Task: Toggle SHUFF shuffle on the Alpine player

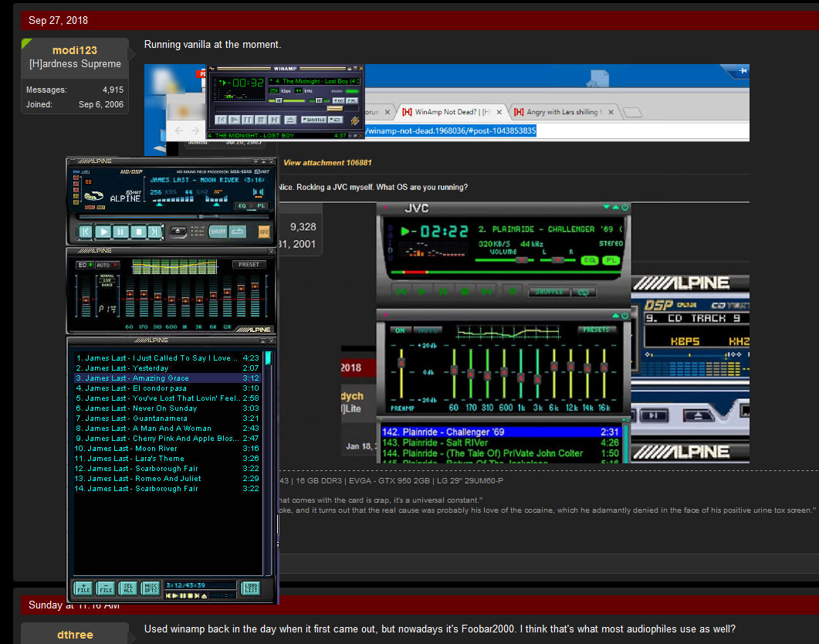Action: tap(218, 231)
